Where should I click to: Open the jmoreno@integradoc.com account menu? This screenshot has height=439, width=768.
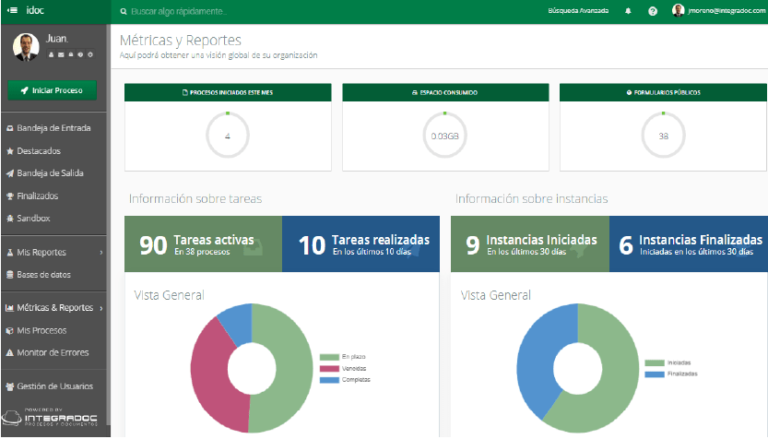(727, 11)
